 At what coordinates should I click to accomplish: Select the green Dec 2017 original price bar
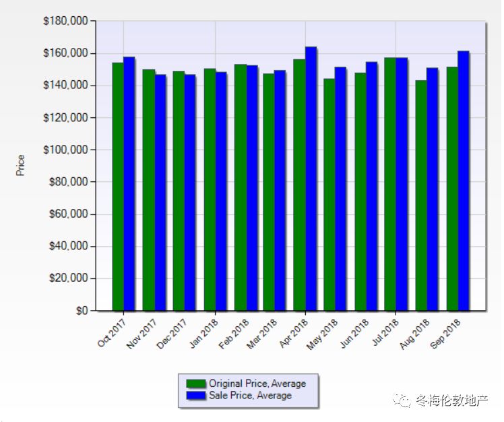[x=179, y=191]
